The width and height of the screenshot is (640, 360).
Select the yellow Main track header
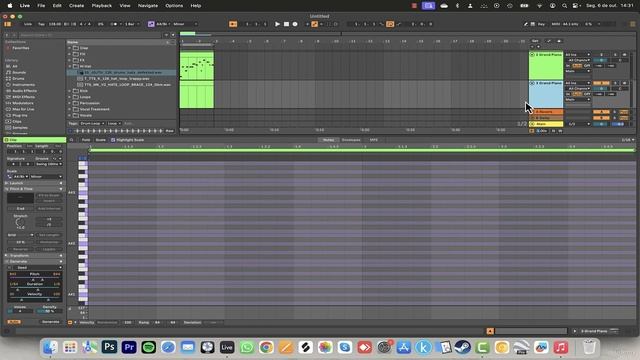pos(546,124)
